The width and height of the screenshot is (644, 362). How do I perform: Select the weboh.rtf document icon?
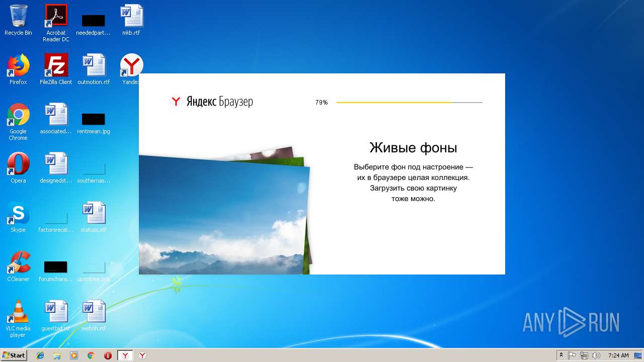(94, 316)
